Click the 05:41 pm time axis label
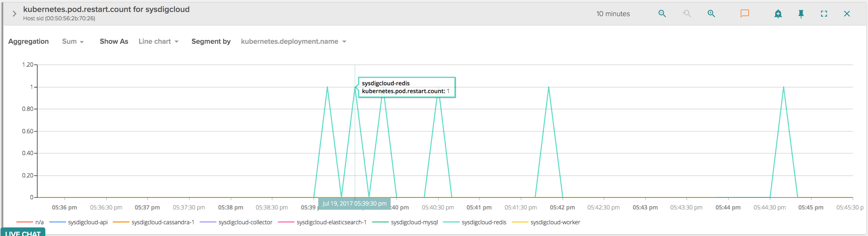The image size is (868, 236). click(x=479, y=207)
